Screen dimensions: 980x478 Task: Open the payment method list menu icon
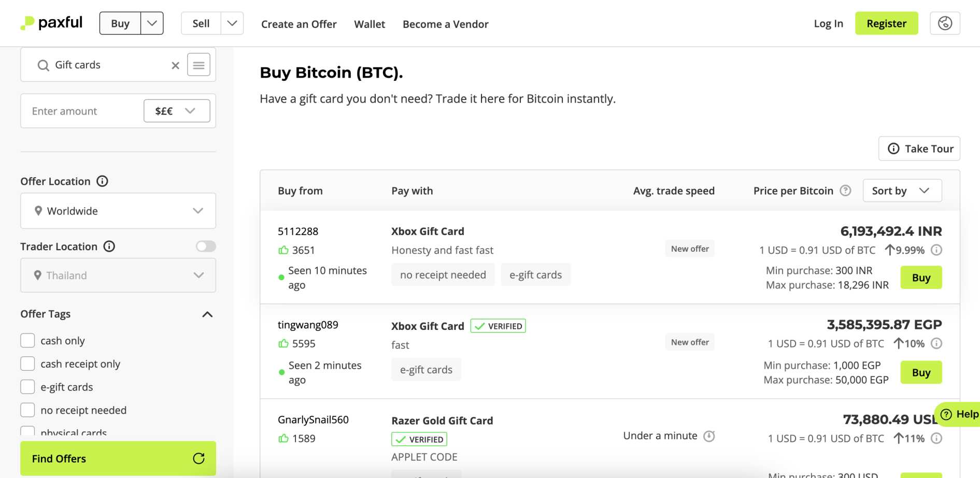[198, 65]
